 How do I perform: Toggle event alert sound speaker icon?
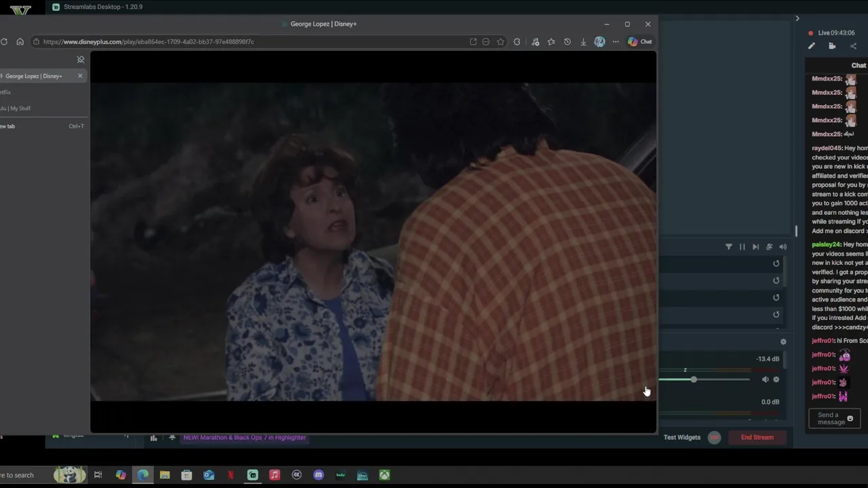783,247
